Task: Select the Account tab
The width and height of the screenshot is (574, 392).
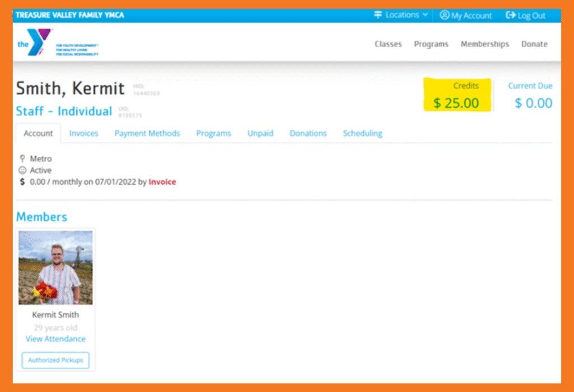Action: coord(38,133)
